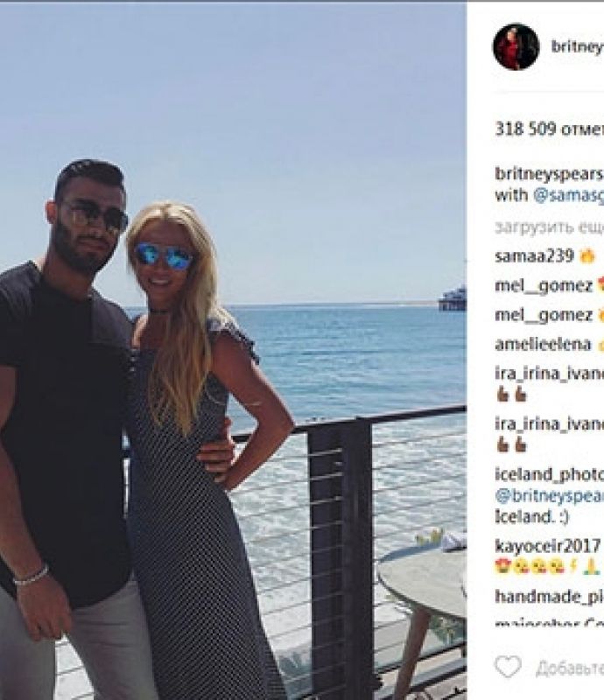Click the fire emoji after samaa239

587,256
